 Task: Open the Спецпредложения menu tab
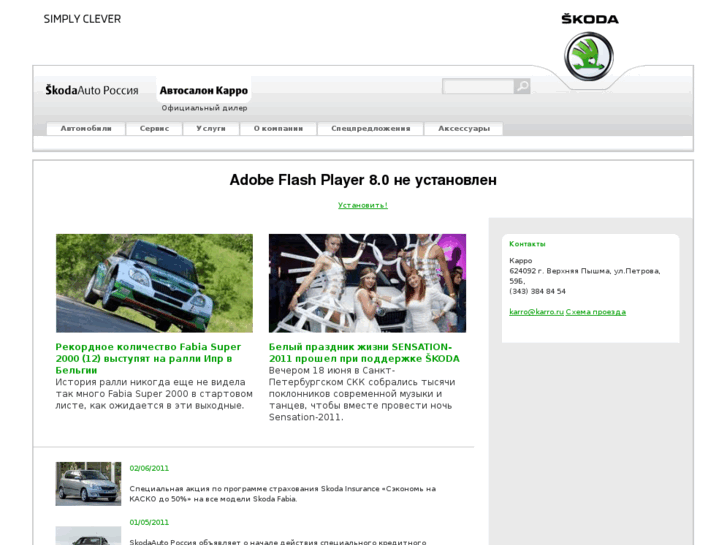(x=370, y=128)
